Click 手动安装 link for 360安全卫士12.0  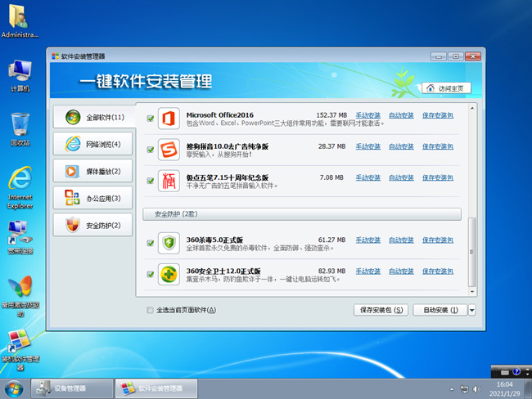coord(367,271)
